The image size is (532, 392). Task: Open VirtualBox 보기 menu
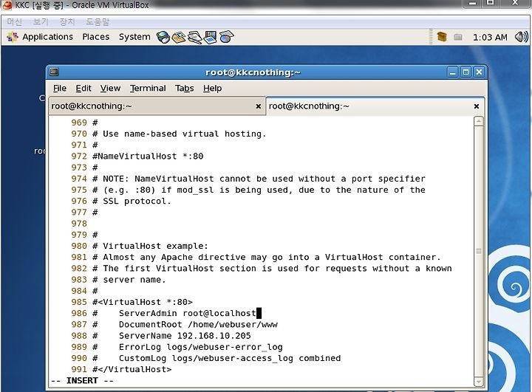click(x=41, y=22)
